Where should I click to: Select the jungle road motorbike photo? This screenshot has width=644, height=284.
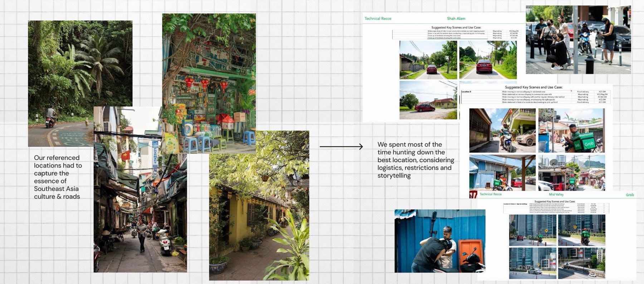[80, 84]
